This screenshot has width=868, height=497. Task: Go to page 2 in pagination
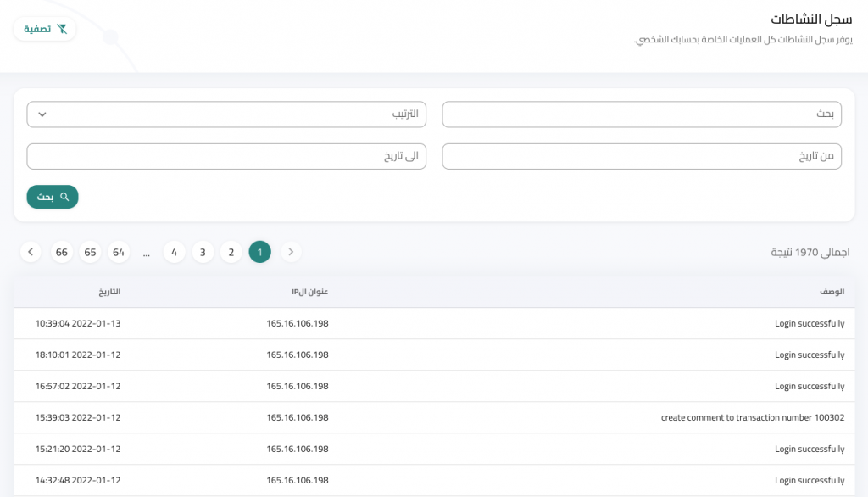click(231, 252)
